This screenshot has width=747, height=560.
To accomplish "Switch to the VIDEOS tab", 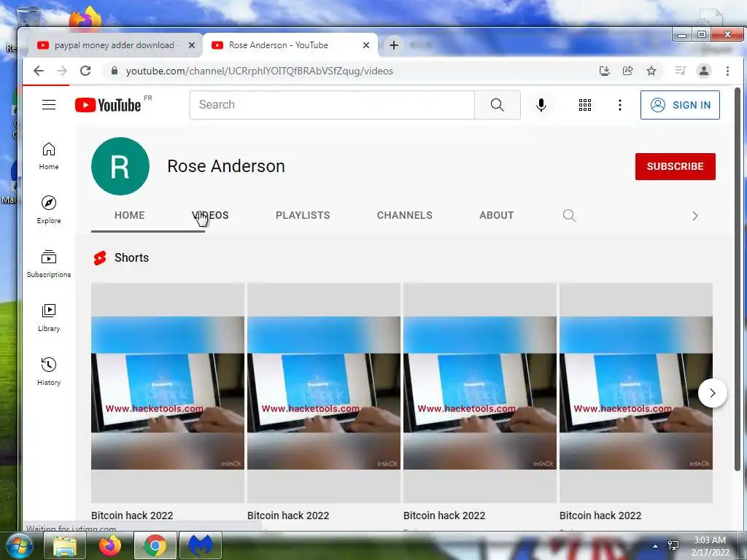I will (210, 215).
